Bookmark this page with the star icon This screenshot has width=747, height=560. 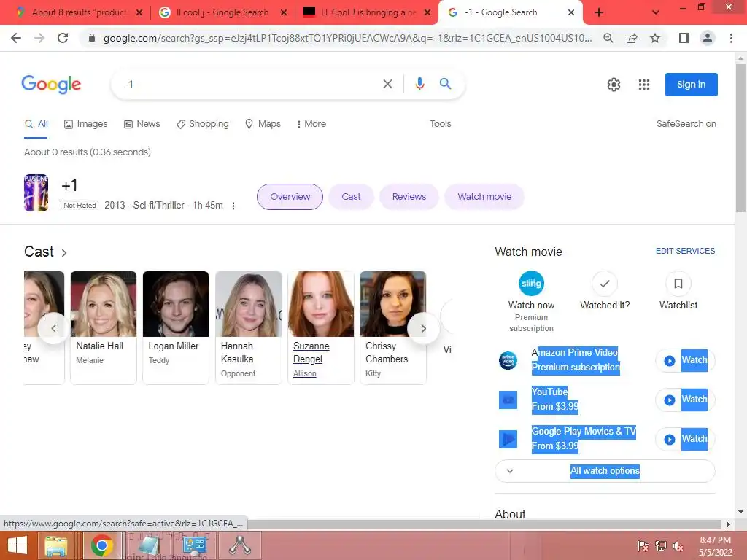655,38
